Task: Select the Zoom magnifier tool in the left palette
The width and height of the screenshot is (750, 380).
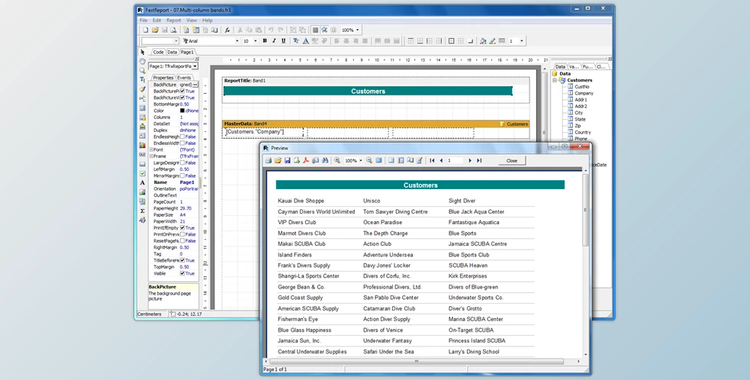Action: (x=142, y=70)
